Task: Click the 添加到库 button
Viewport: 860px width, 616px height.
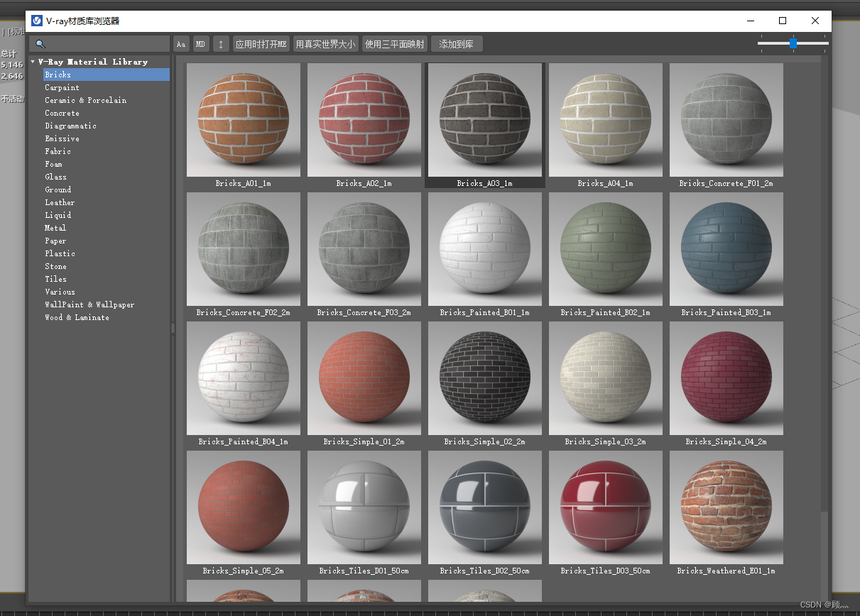Action: (x=457, y=44)
